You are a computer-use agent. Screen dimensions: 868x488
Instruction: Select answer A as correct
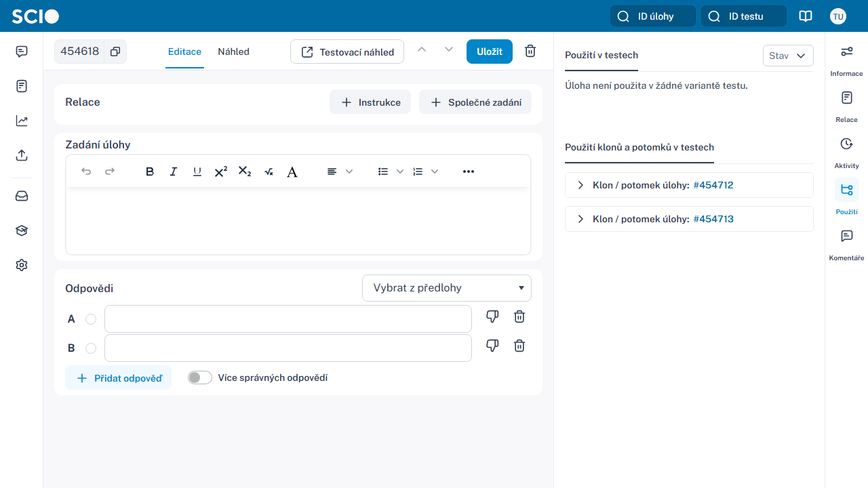click(x=91, y=319)
